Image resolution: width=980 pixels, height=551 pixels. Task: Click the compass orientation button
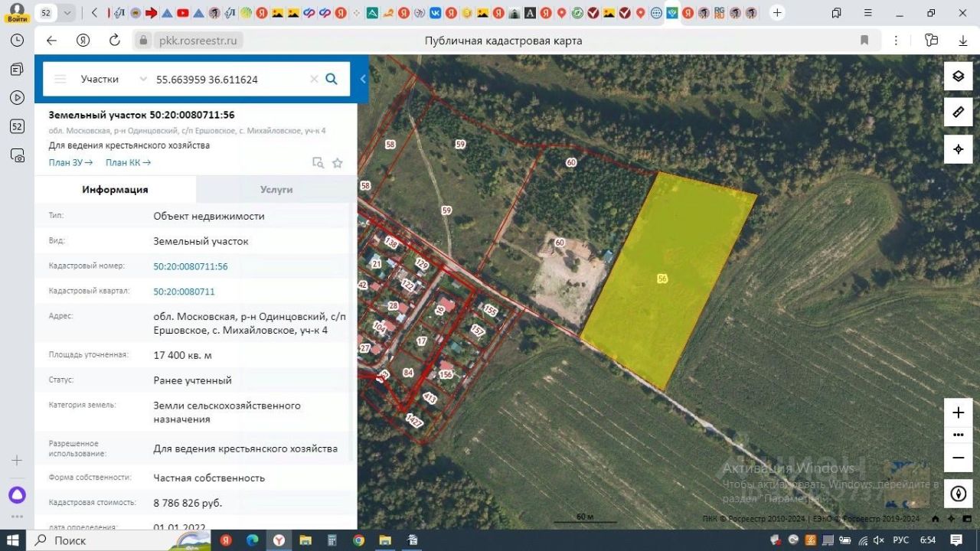[x=958, y=494]
